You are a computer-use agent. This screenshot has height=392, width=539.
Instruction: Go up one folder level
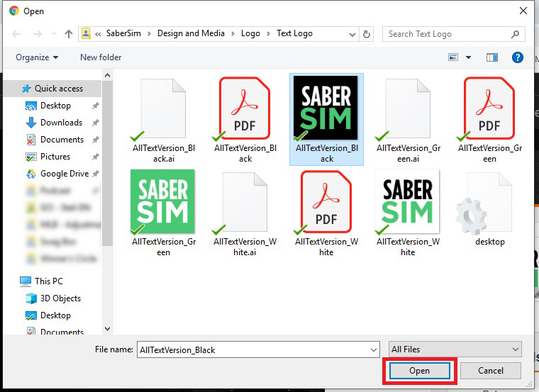(x=69, y=33)
